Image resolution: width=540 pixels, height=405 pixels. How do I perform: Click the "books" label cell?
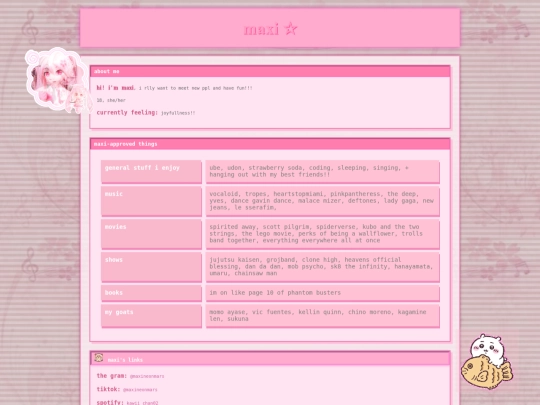click(151, 293)
